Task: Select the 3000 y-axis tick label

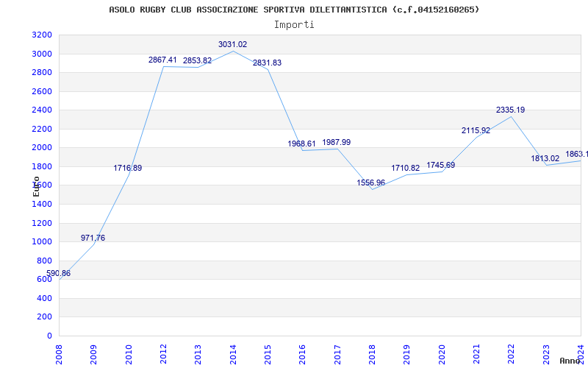Action: tap(42, 54)
